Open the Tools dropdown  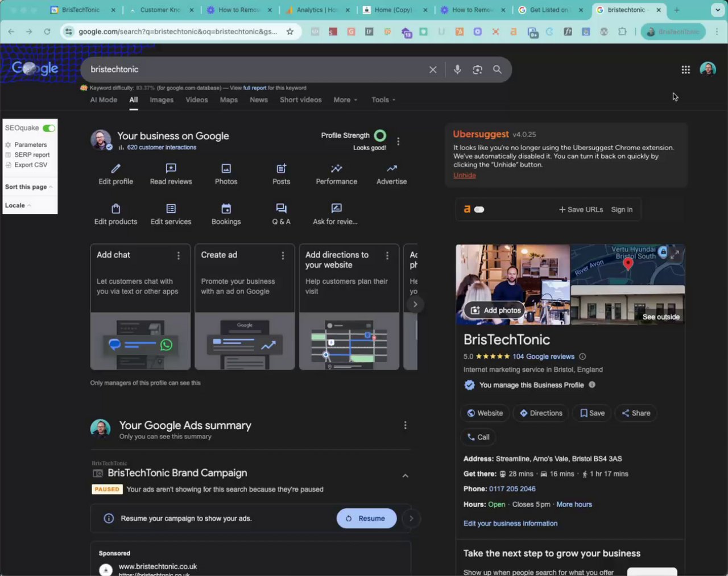[x=383, y=100]
